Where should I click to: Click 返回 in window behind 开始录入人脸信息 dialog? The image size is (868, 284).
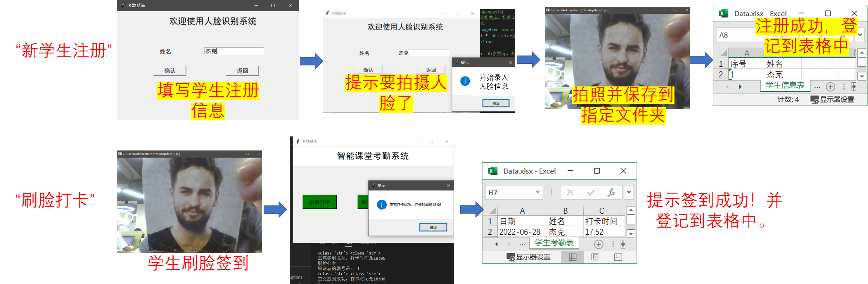coord(431,70)
